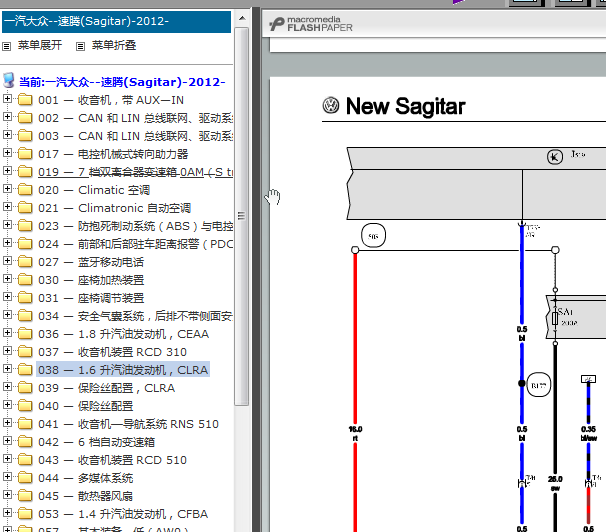Screen dimensions: 606x532
Task: Select highlighted item 038 1.6 升汽油发动机, CLRA
Action: (123, 370)
